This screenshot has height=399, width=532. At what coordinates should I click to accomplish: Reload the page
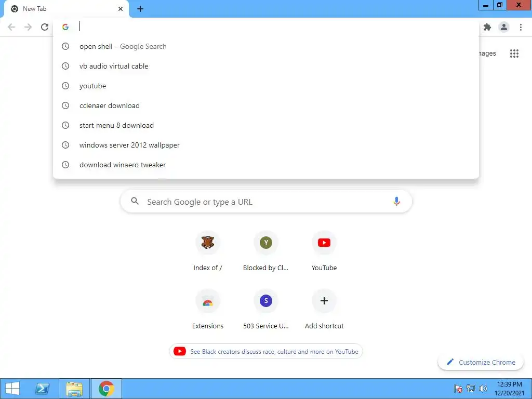click(45, 27)
